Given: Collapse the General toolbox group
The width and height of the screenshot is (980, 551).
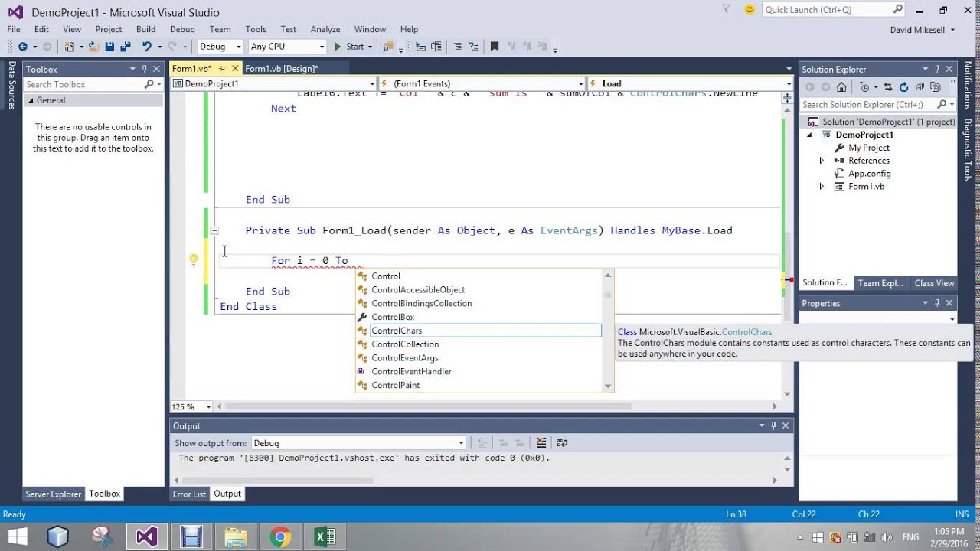Looking at the screenshot, I should (31, 100).
